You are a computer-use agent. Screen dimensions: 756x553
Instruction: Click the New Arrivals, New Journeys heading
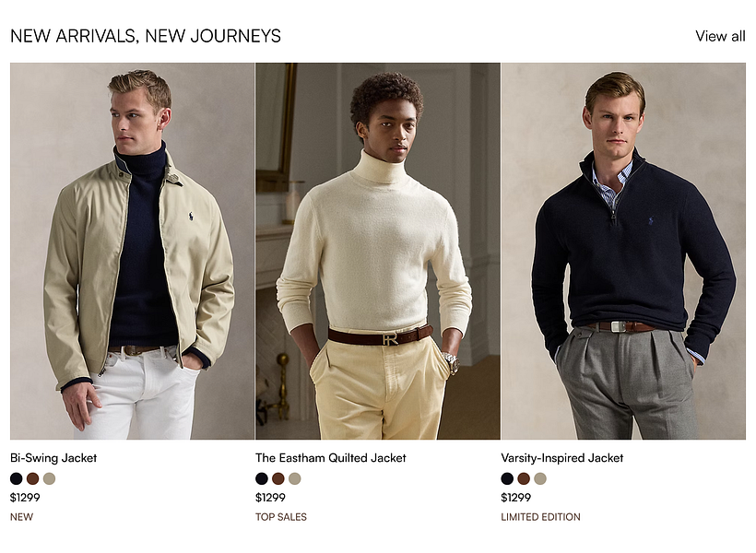click(146, 36)
